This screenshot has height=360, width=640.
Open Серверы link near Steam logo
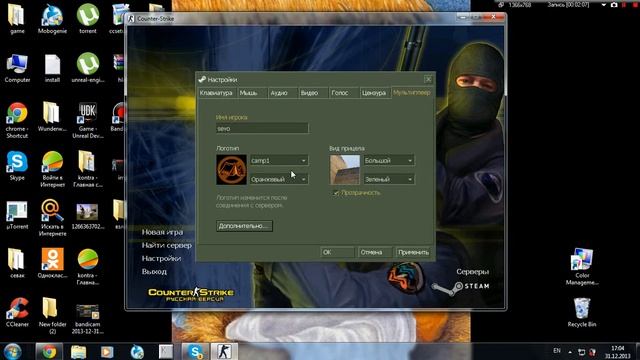pyautogui.click(x=472, y=271)
